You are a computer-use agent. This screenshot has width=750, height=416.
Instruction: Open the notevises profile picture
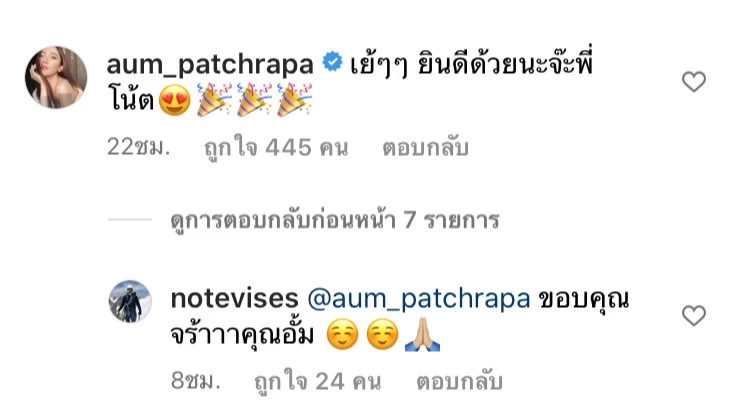(x=130, y=301)
